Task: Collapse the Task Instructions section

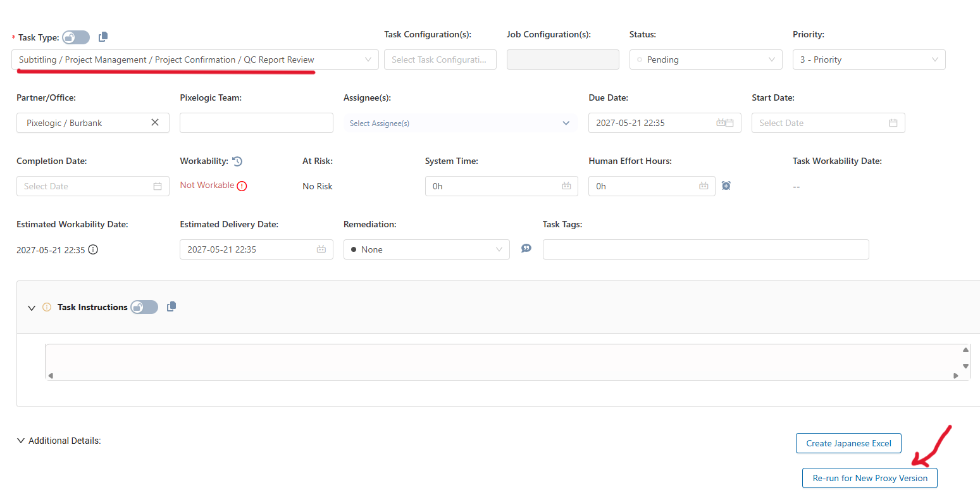Action: pyautogui.click(x=32, y=308)
